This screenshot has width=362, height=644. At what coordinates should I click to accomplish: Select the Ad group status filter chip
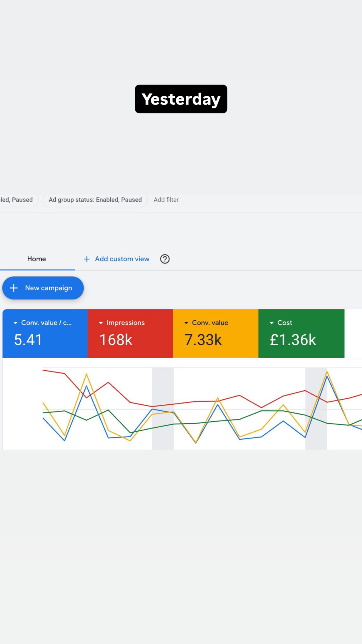(95, 200)
